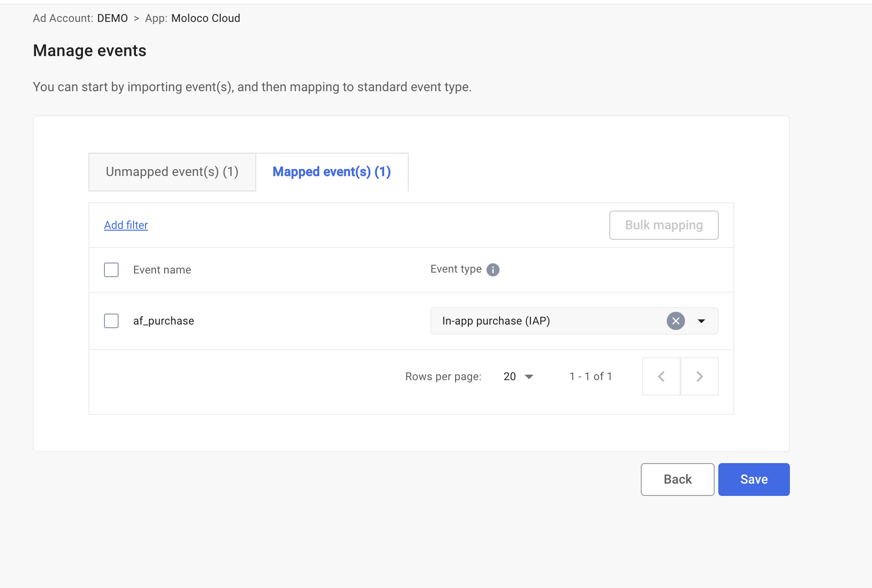Open the Add filter link
The image size is (872, 588).
126,225
